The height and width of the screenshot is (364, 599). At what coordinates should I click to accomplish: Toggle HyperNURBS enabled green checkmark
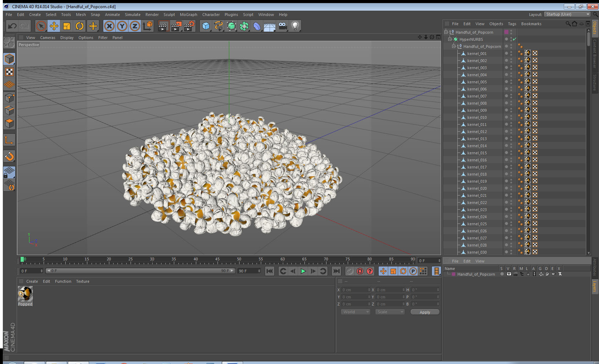tap(515, 39)
